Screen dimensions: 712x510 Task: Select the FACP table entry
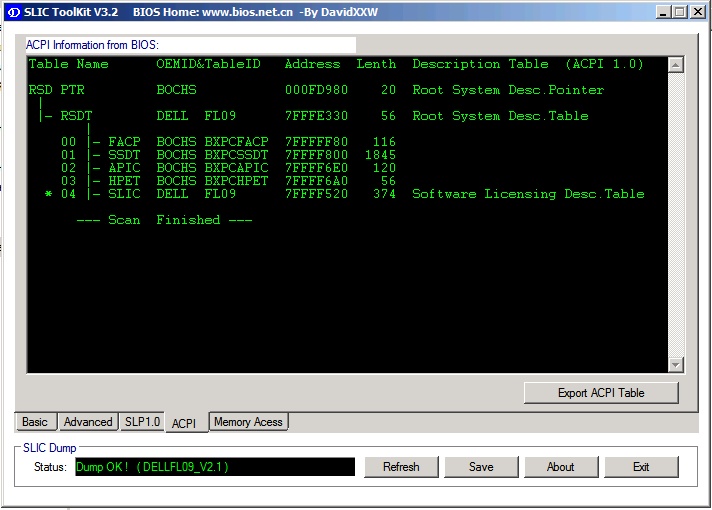pos(228,142)
